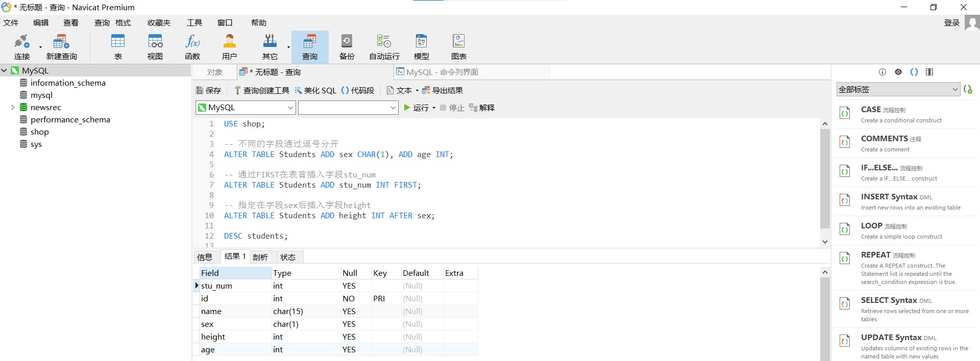Click the View (视图) toolbar icon
This screenshot has height=361, width=980.
click(x=155, y=47)
